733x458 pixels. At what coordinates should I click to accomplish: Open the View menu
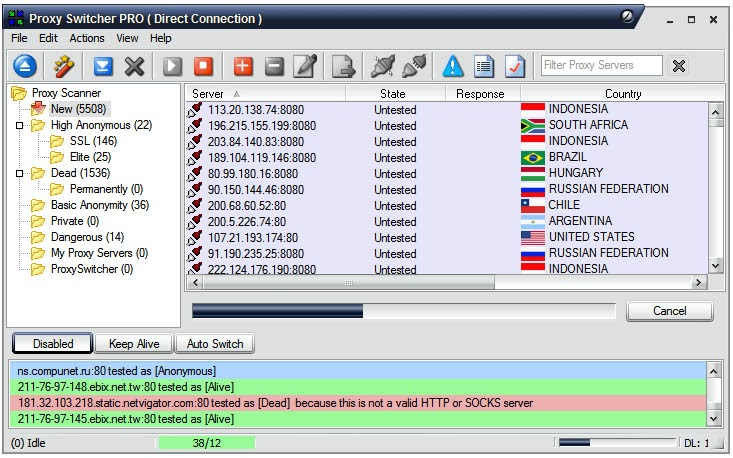click(127, 38)
